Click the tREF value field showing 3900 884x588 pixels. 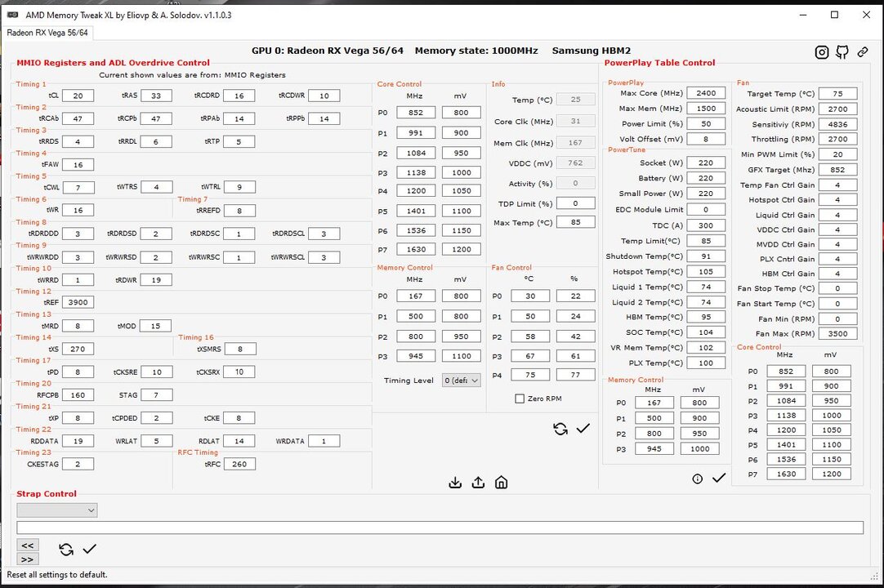point(78,302)
